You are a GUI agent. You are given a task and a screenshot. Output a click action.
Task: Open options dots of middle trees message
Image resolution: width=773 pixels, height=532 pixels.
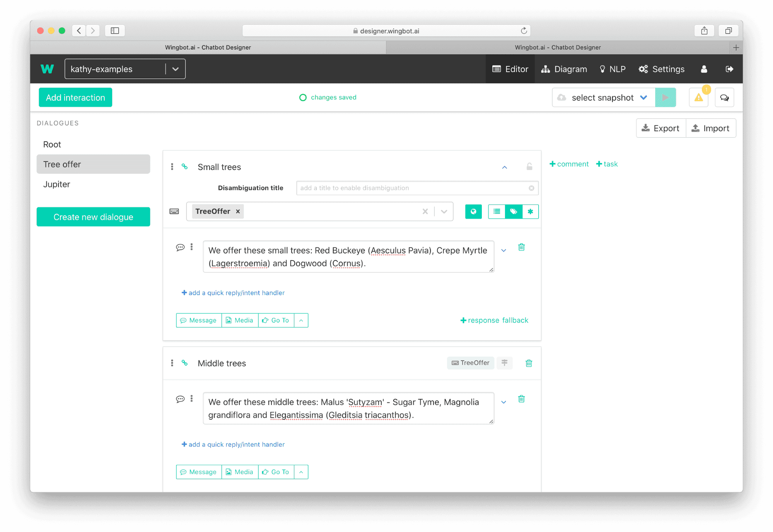coord(192,399)
